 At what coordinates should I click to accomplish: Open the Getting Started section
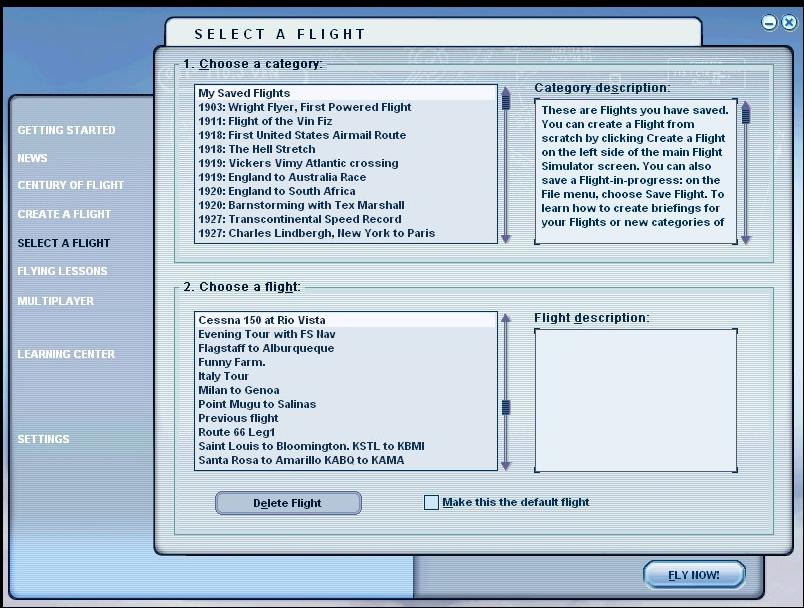[x=66, y=130]
